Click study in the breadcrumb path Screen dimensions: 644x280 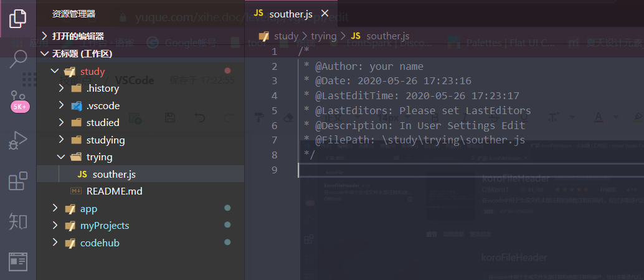(286, 36)
